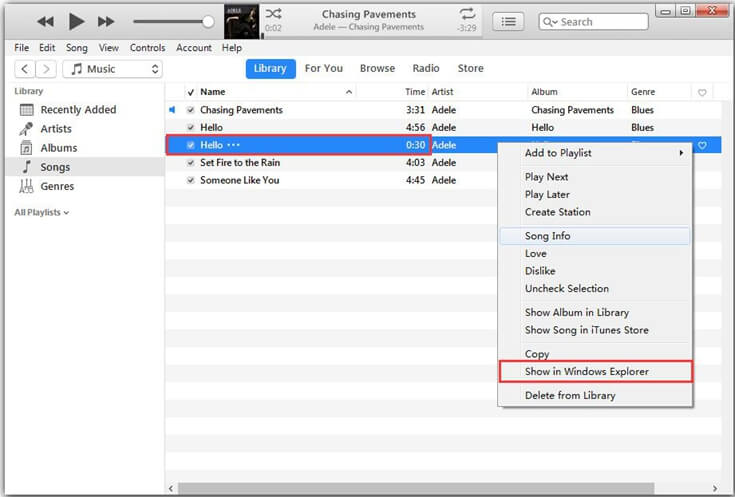The image size is (735, 497).
Task: Select the Library tab
Action: tap(270, 68)
